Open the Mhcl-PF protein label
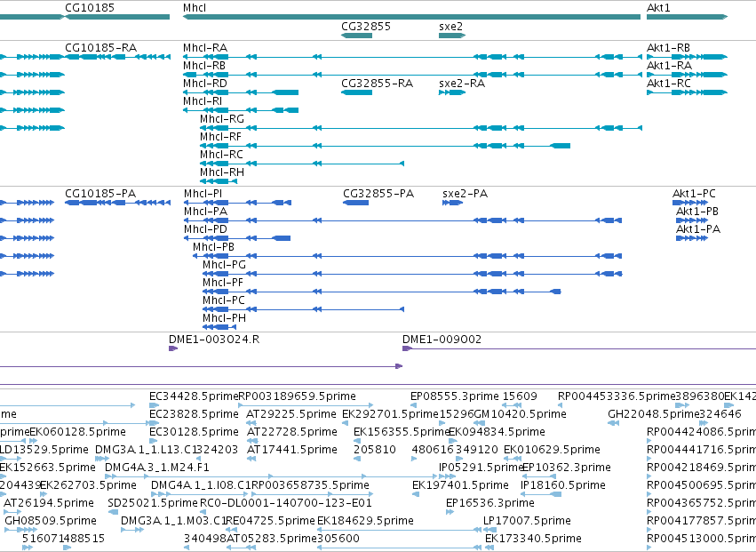Screen dimensions: 756x552 click(x=223, y=283)
